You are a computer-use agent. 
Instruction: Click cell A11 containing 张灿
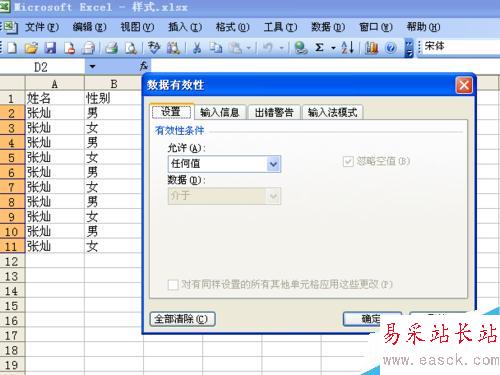[x=55, y=246]
